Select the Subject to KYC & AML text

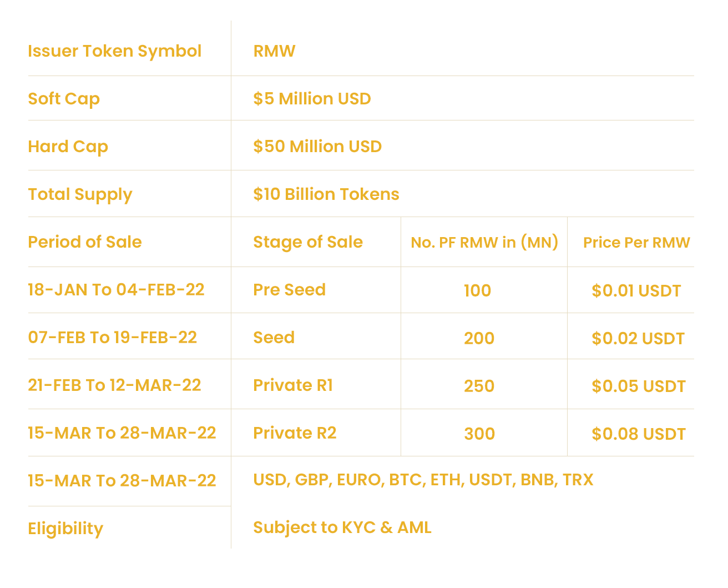point(342,527)
